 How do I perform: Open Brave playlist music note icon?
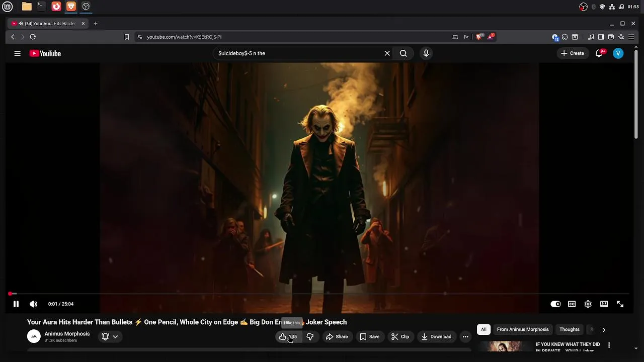[591, 37]
